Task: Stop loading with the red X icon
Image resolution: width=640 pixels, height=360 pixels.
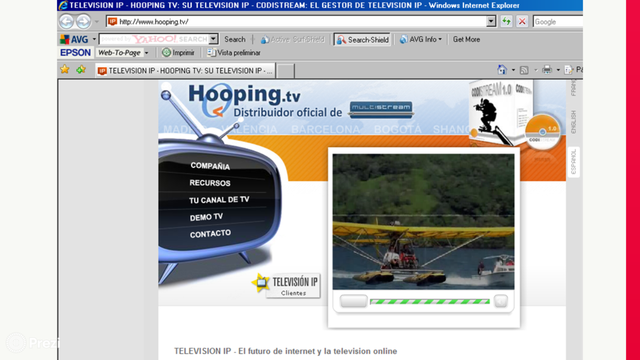Action: (x=522, y=22)
